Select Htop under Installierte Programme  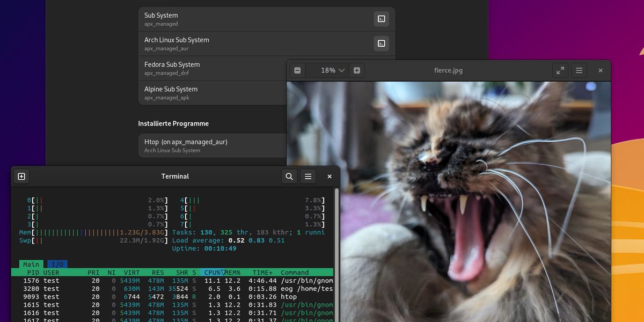click(x=215, y=145)
